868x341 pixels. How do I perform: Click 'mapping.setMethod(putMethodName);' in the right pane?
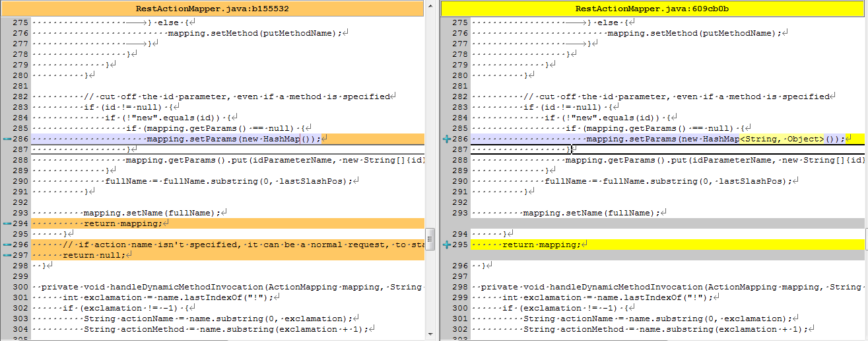(691, 33)
